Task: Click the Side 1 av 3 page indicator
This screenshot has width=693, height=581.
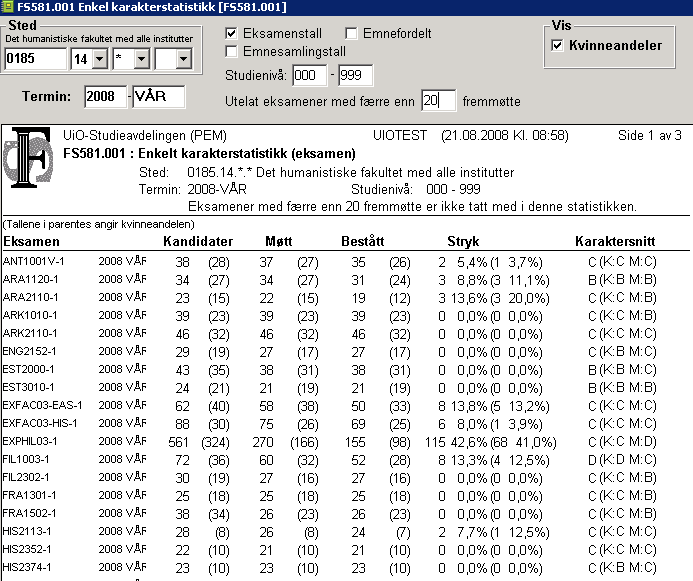Action: pyautogui.click(x=650, y=135)
